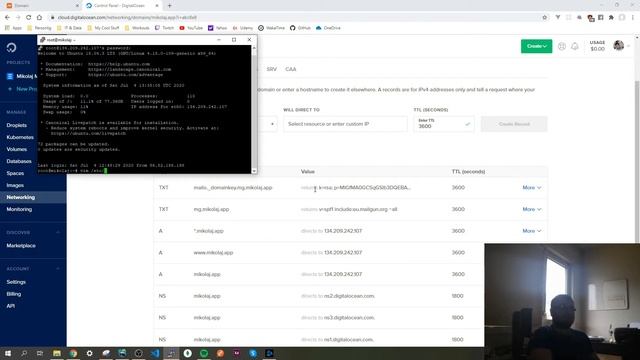Open the Spotify icon on the taskbar
The image size is (640, 360).
coord(204,353)
